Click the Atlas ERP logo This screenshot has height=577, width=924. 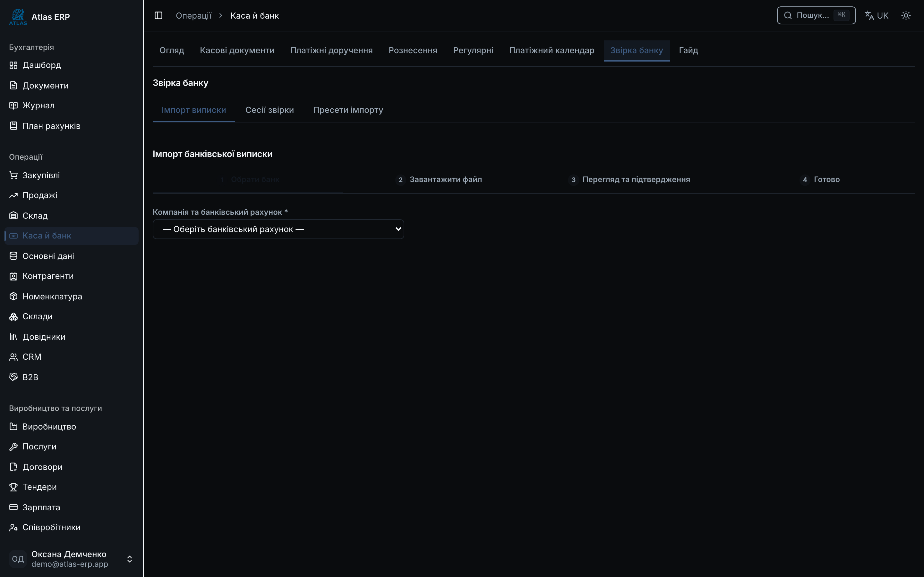(x=18, y=17)
